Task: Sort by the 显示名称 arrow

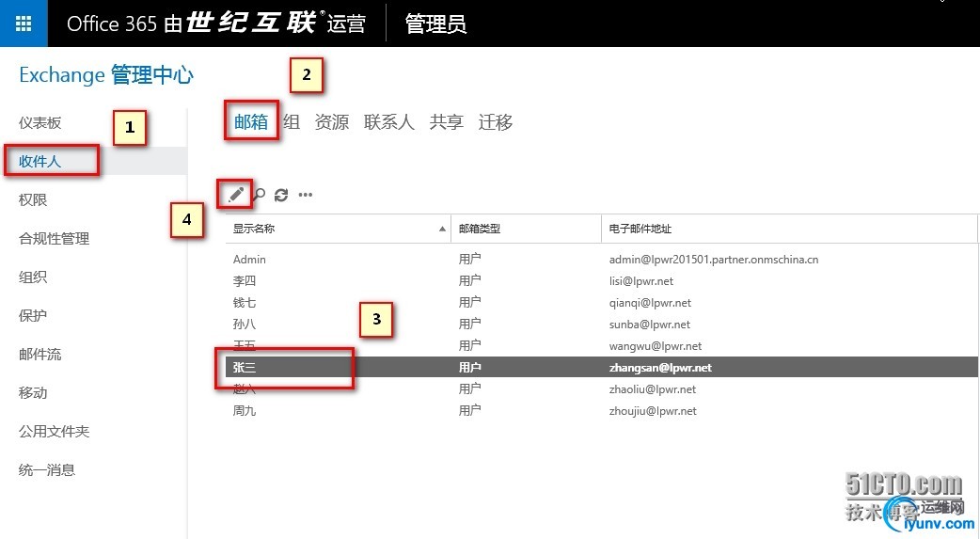Action: pyautogui.click(x=442, y=229)
